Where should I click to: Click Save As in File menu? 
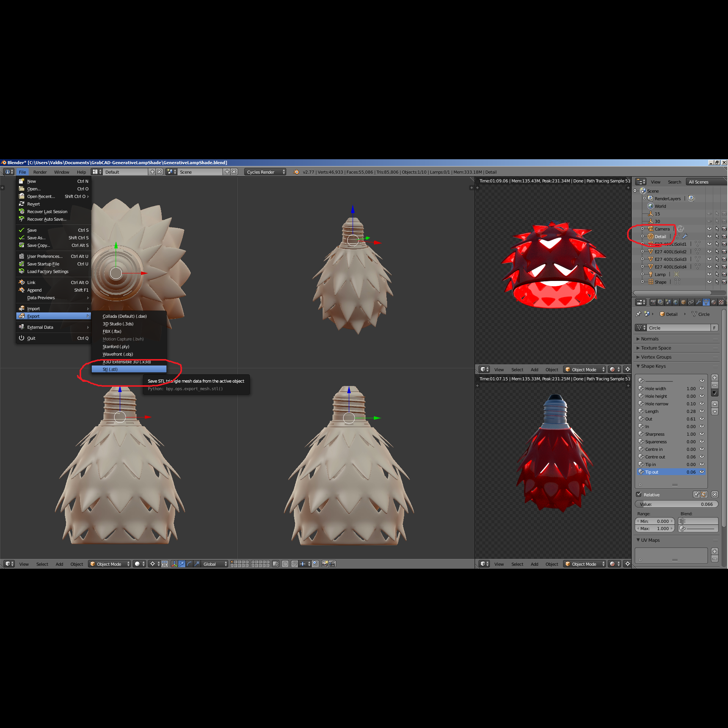coord(36,238)
